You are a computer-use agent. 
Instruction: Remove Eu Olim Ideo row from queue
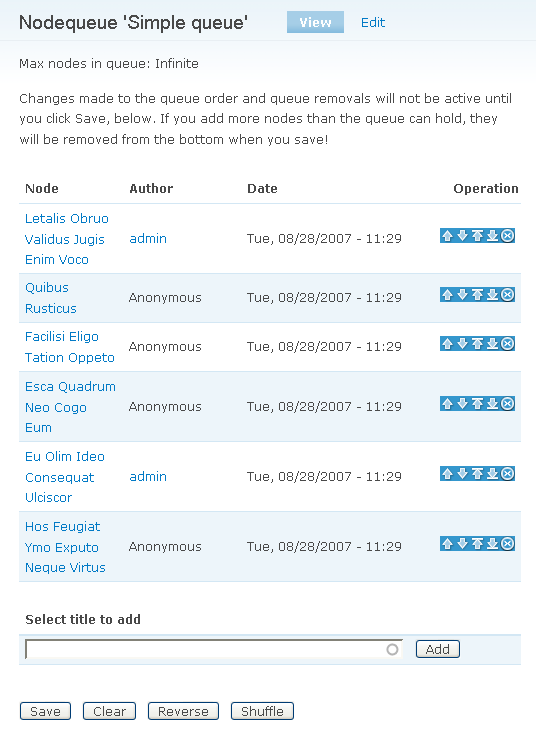point(508,474)
